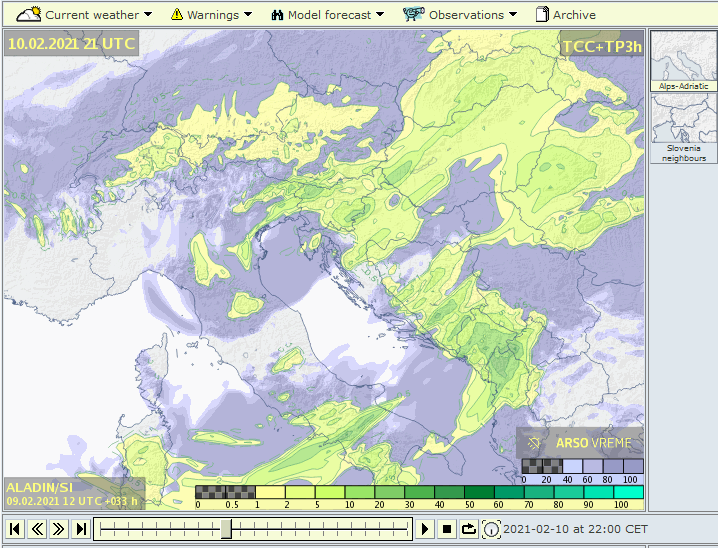Toggle animation loop mode
Viewport: 718px width, 548px height.
pos(470,529)
